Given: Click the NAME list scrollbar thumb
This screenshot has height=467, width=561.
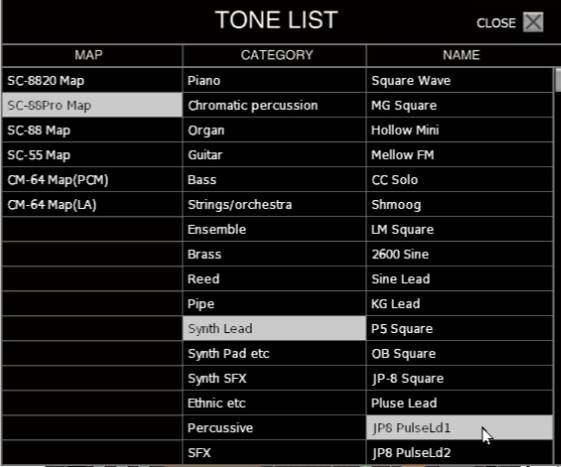Looking at the screenshot, I should pos(558,80).
